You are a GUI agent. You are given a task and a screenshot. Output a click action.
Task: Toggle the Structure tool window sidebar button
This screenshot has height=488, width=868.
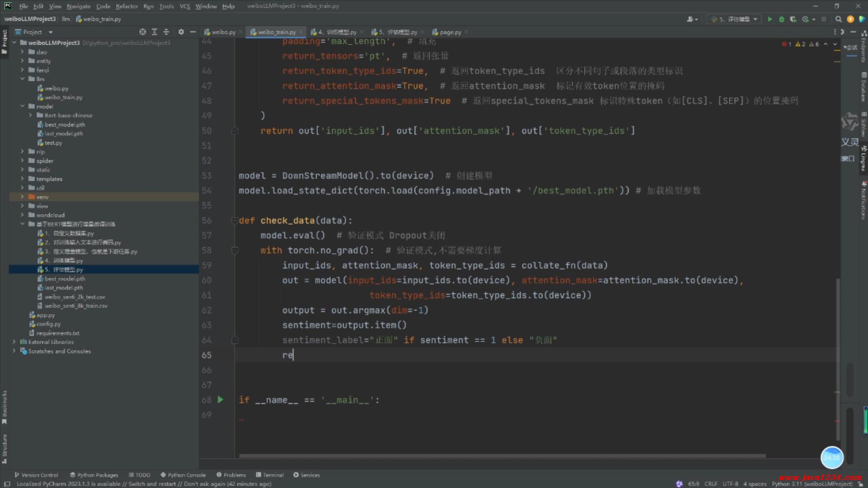pos(5,448)
